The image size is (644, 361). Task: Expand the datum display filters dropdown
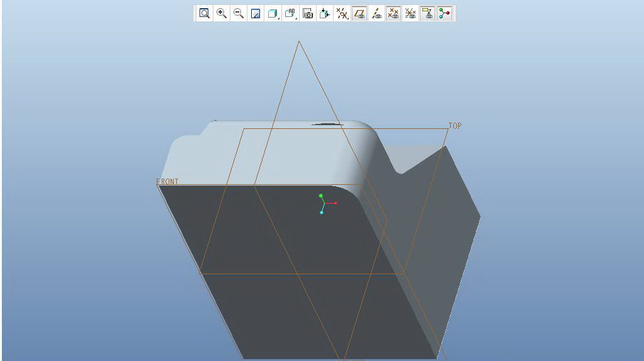(342, 13)
